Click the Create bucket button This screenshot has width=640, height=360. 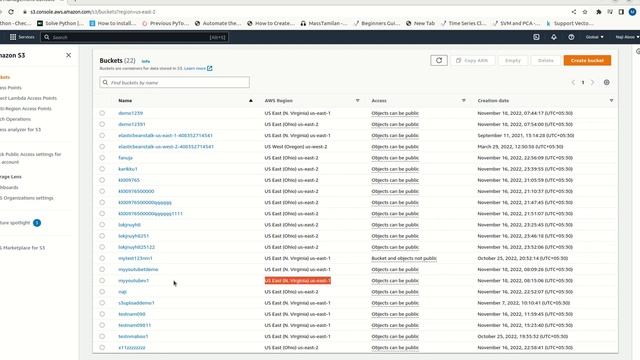(x=587, y=60)
